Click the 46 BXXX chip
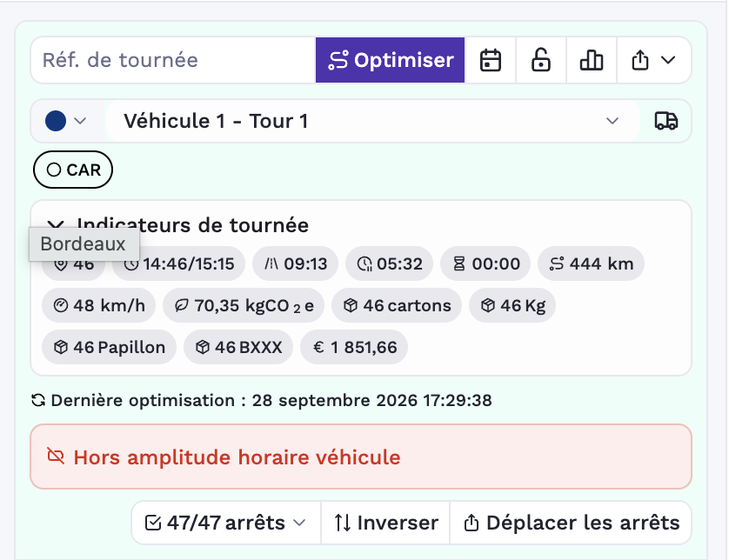This screenshot has width=729, height=560. point(238,347)
